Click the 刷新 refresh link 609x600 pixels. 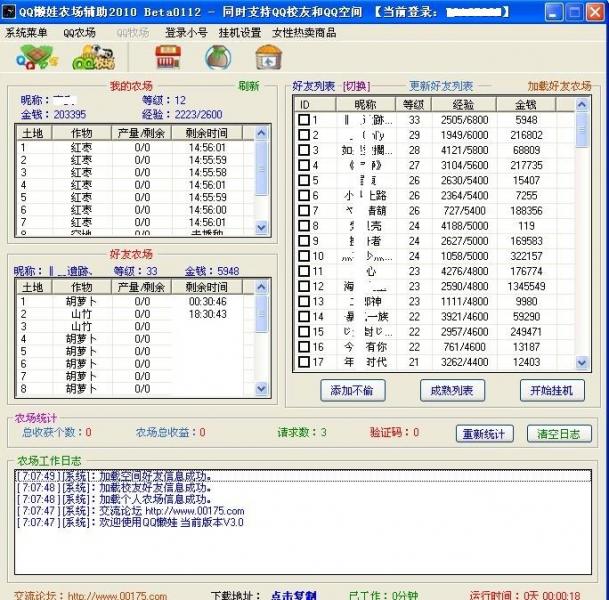click(249, 86)
